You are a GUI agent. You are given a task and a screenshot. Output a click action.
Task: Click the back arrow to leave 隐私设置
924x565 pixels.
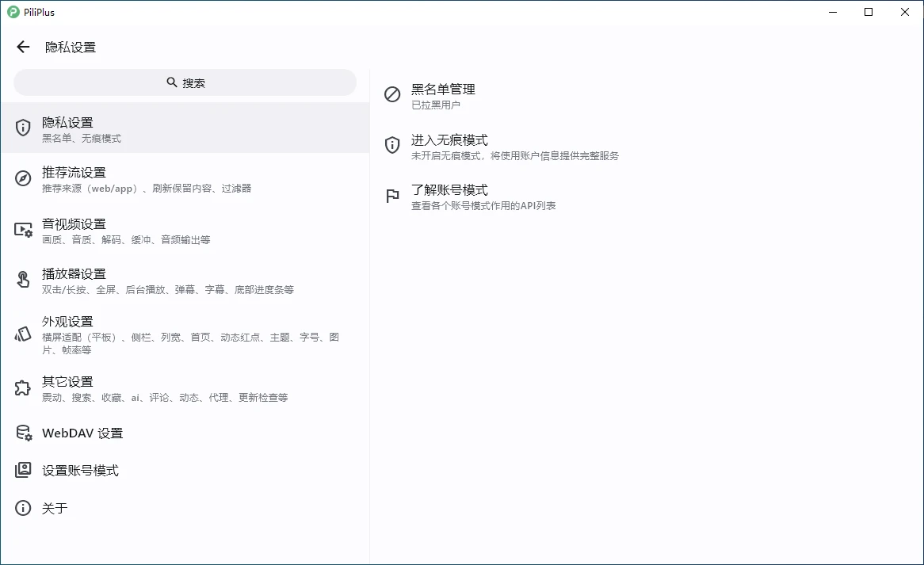(22, 47)
